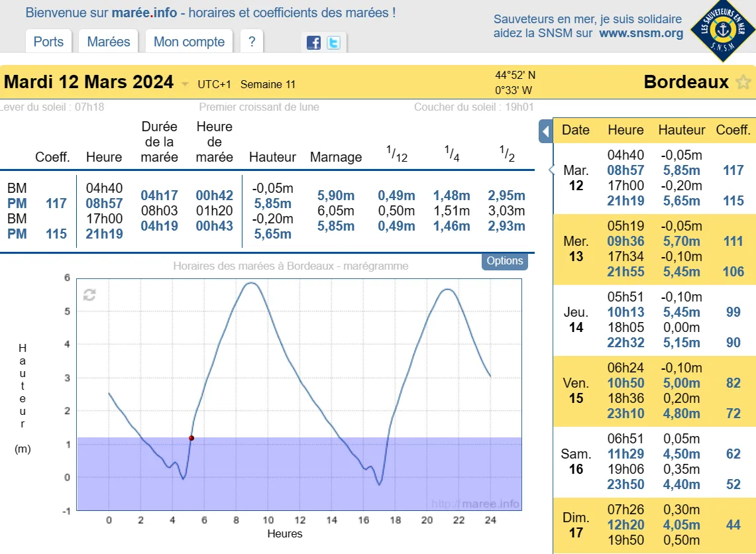Viewport: 756px width, 554px height.
Task: Follow the www.snsm.org link
Action: 641,33
